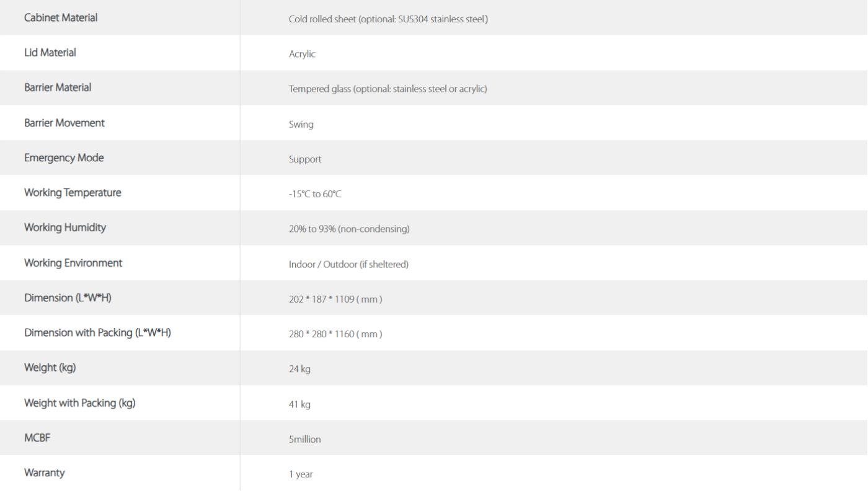Click the Tempered glass barrier value

[x=388, y=89]
